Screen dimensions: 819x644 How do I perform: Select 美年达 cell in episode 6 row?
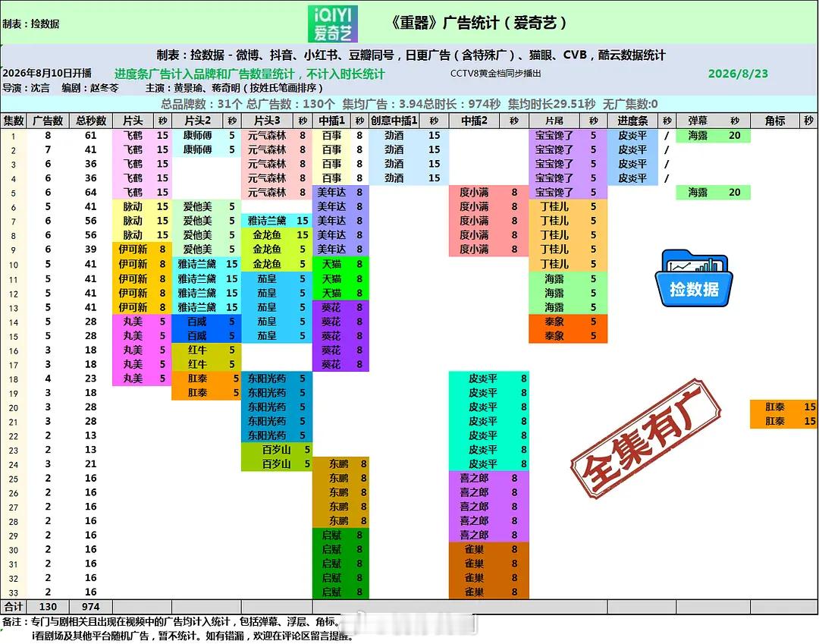tap(331, 206)
